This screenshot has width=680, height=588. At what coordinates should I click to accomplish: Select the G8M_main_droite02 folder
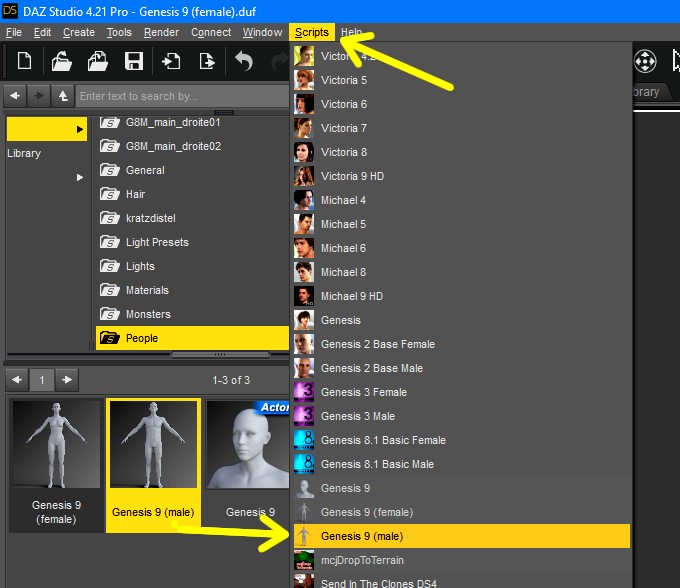click(192, 146)
